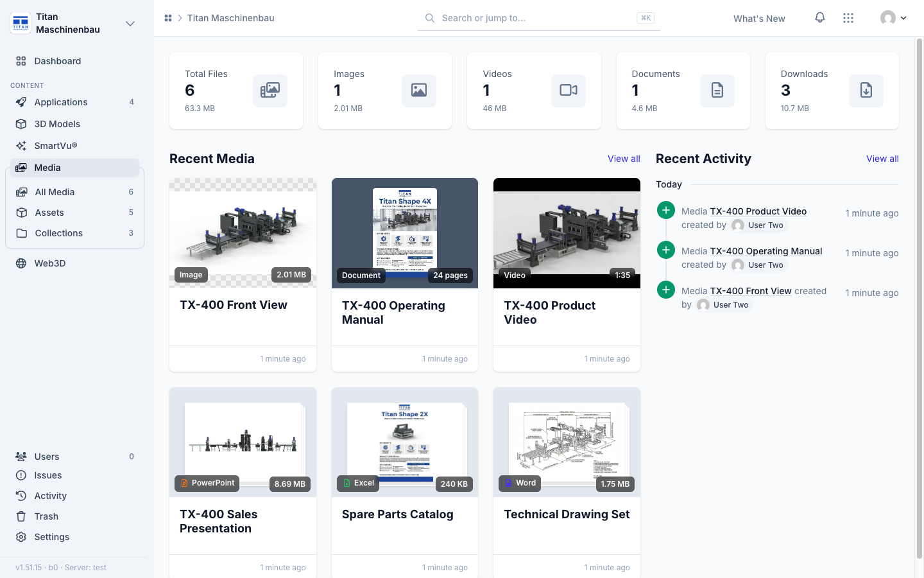924x578 pixels.
Task: Open the Collections submenu item
Action: (x=74, y=233)
